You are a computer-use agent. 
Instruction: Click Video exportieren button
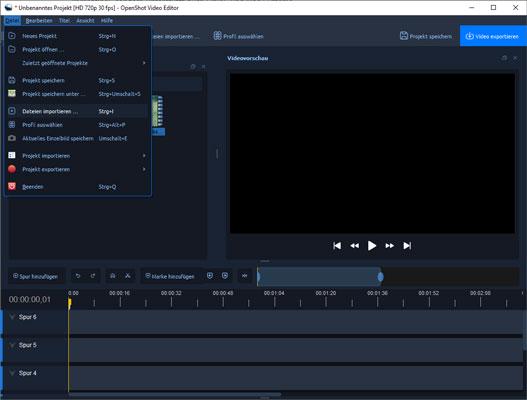(492, 36)
